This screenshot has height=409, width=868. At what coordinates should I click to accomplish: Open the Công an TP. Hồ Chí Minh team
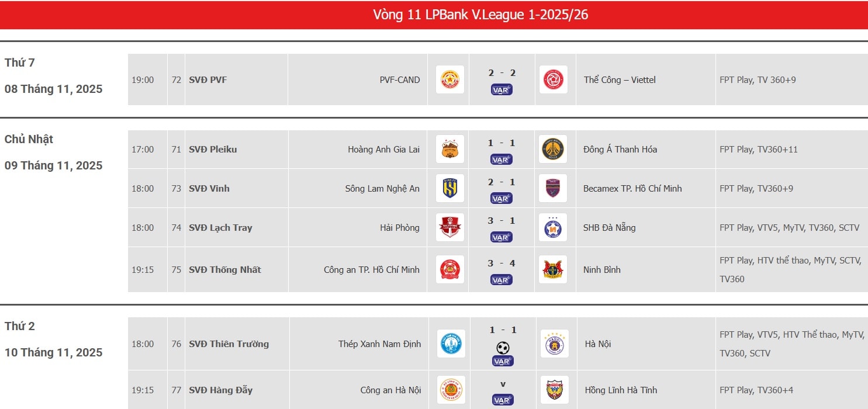coord(372,269)
